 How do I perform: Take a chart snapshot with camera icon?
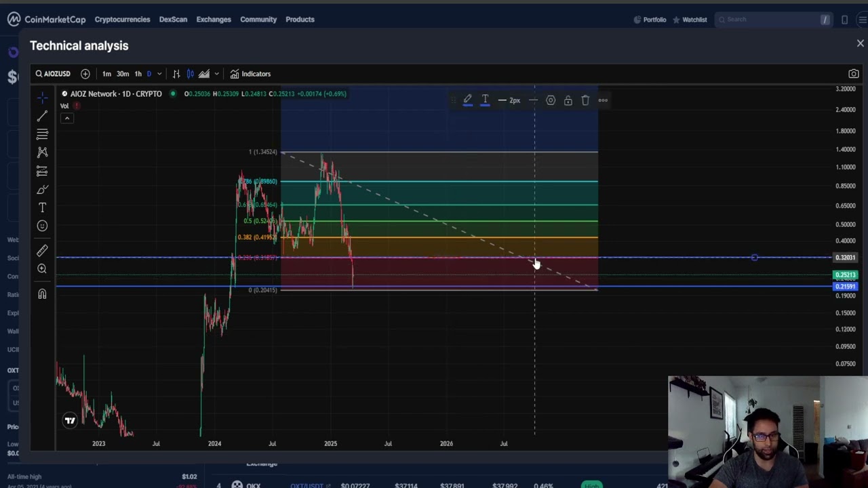(854, 74)
